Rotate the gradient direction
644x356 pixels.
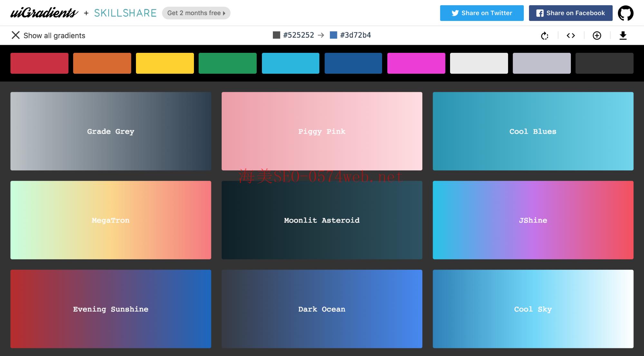[x=544, y=35]
